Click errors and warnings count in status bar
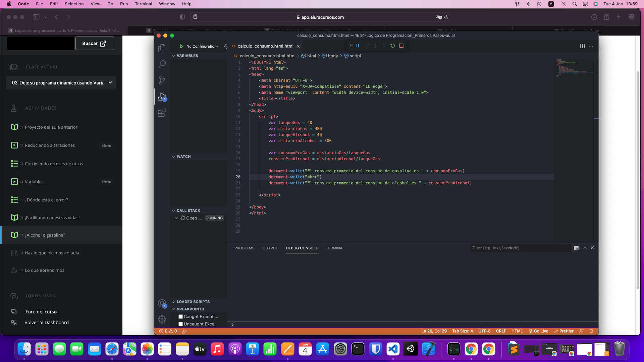 (168, 331)
